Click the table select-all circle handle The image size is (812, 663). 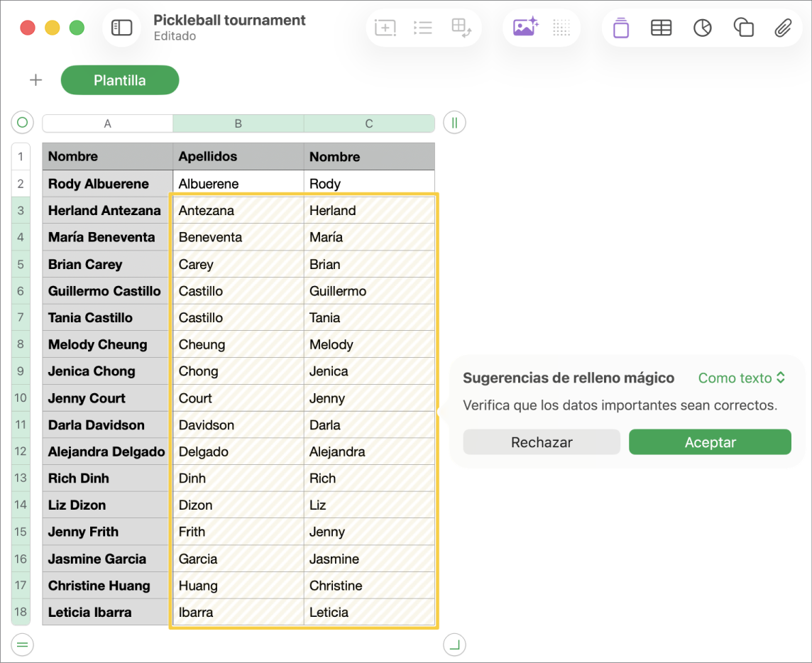point(22,123)
